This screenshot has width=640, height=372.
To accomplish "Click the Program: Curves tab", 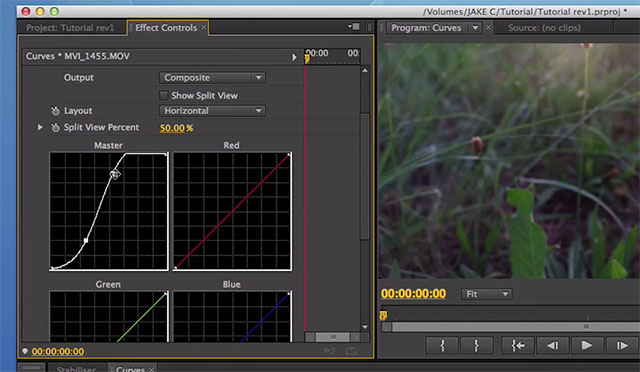I will (426, 28).
